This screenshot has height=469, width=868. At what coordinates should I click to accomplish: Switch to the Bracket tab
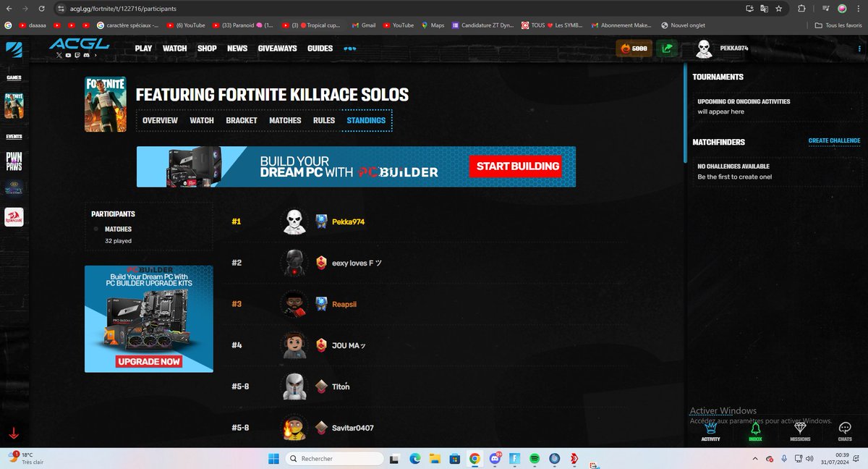click(x=242, y=120)
